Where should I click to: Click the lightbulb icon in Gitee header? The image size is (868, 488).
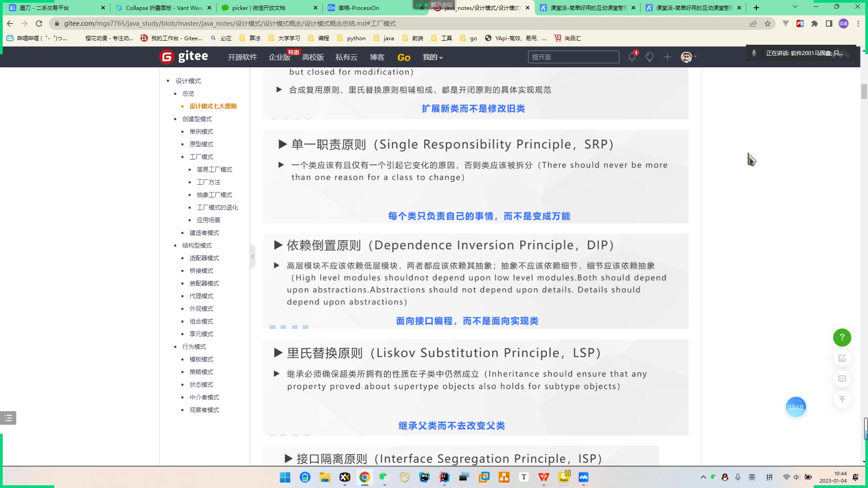tap(650, 57)
